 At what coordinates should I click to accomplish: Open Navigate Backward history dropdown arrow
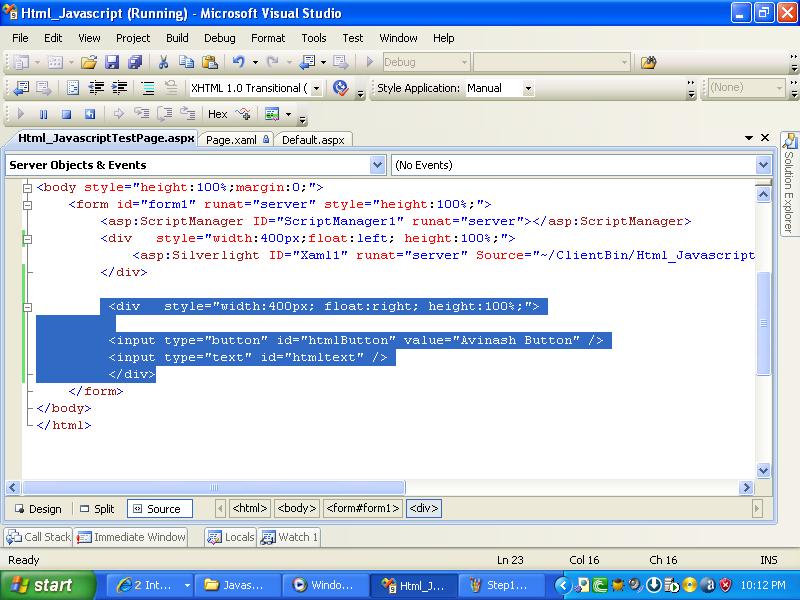(323, 62)
